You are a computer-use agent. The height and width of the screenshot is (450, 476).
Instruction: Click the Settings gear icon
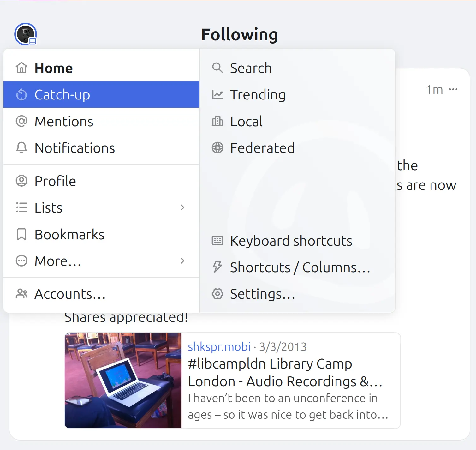[217, 294]
